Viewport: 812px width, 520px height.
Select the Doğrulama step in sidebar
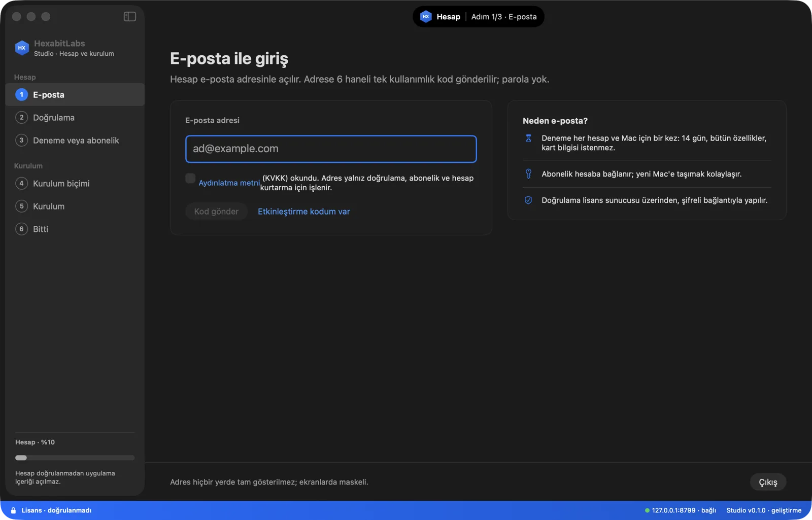[75, 118]
